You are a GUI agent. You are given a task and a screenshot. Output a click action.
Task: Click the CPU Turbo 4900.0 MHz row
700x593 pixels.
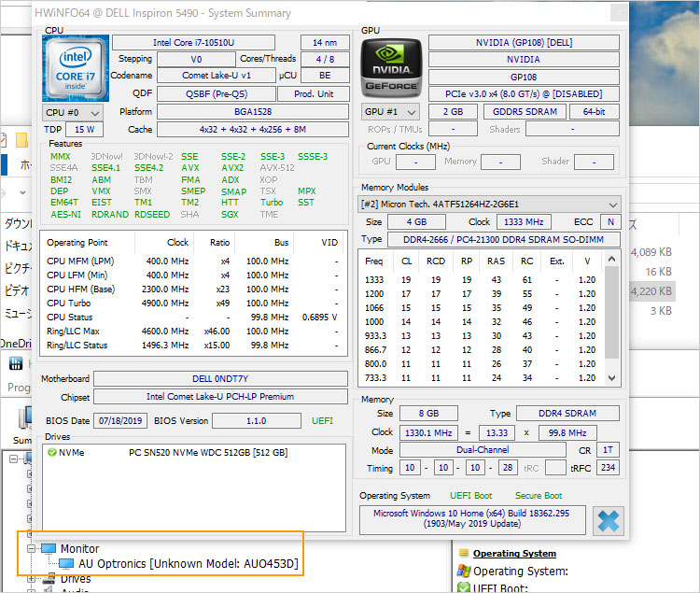tap(193, 304)
